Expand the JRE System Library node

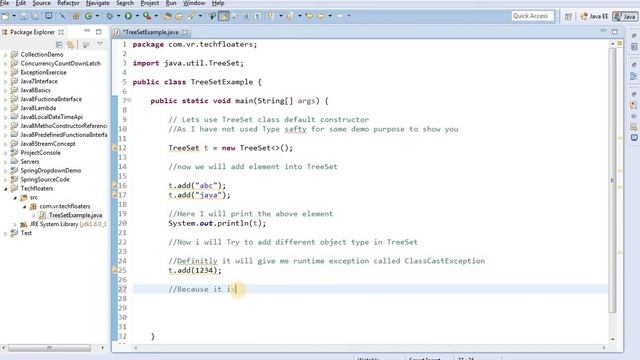click(x=15, y=224)
